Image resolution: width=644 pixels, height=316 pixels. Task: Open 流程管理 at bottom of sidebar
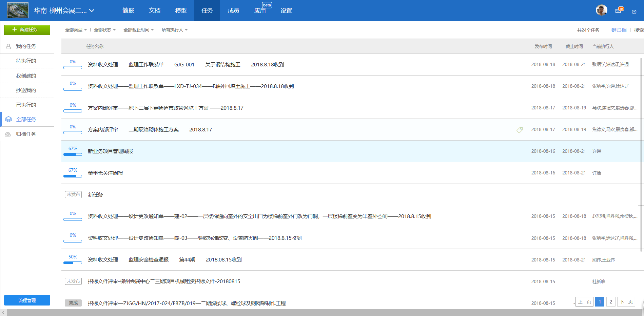(x=27, y=300)
